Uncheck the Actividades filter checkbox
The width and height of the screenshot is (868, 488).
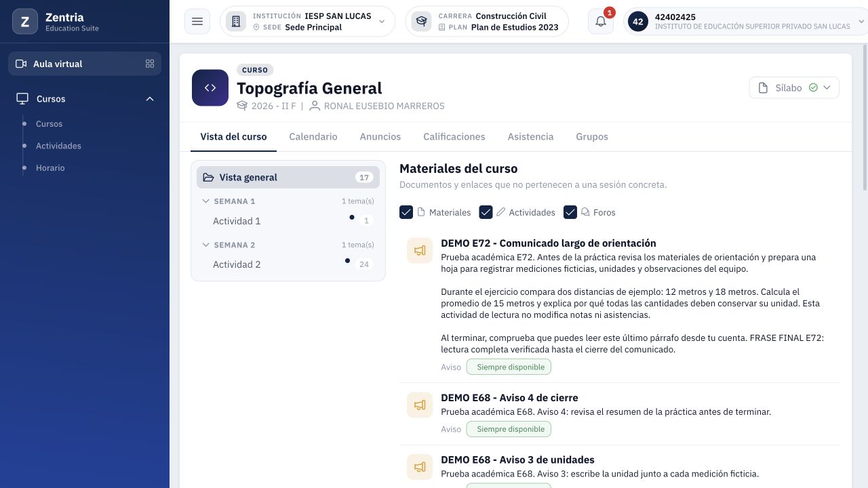(x=486, y=212)
